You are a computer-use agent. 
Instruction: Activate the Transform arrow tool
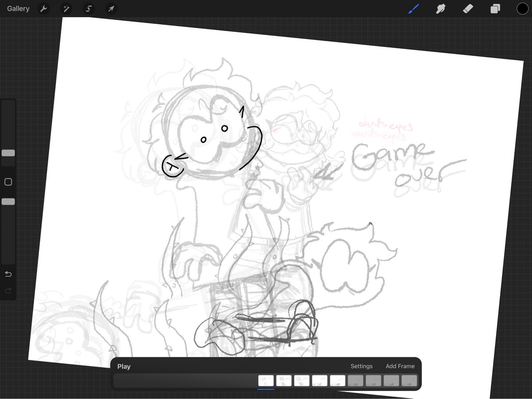point(111,8)
